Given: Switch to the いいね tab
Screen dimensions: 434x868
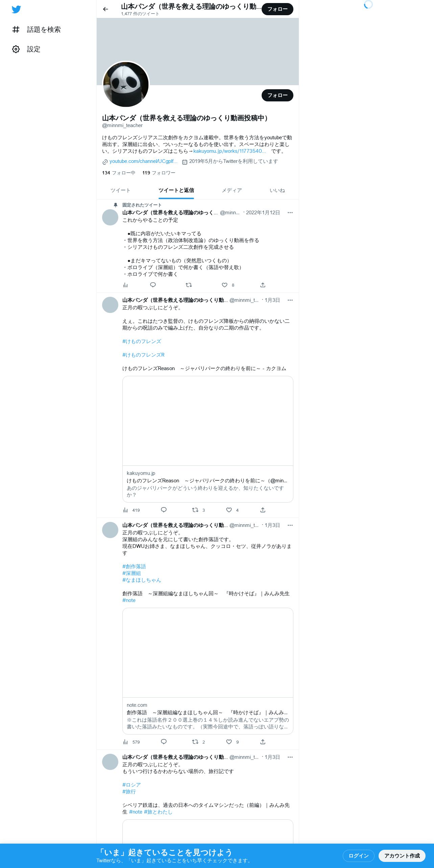Looking at the screenshot, I should click(277, 190).
